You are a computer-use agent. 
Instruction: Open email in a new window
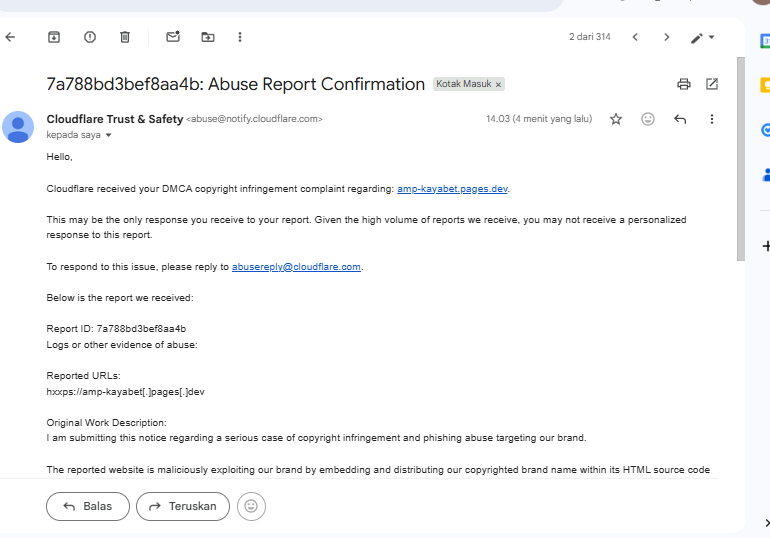[712, 84]
